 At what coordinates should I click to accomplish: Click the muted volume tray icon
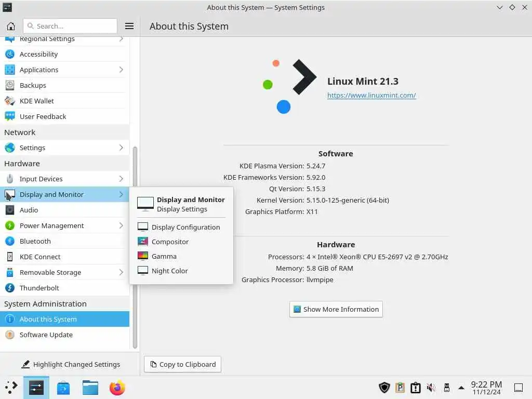431,388
